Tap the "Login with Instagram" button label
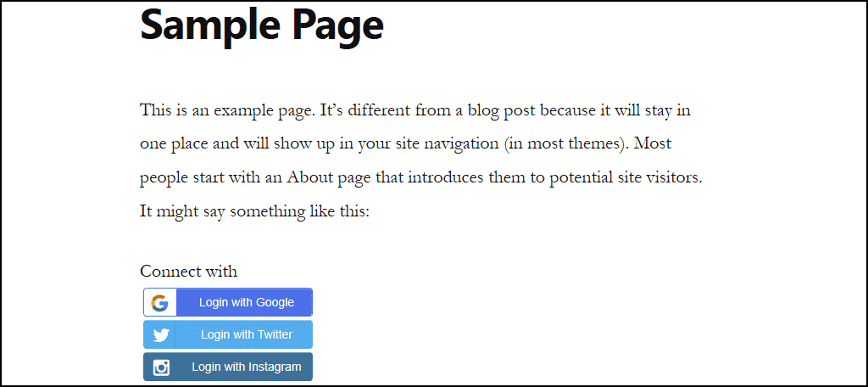Viewport: 868px width, 387px height. (247, 367)
